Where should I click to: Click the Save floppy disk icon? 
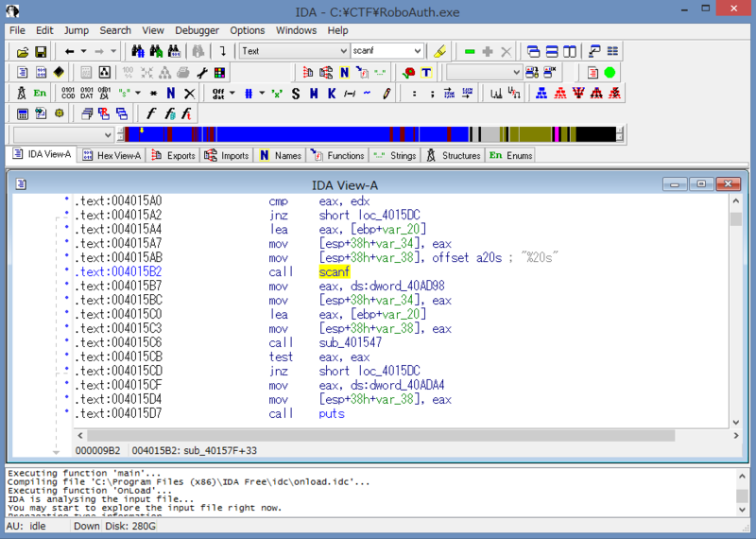[x=41, y=51]
